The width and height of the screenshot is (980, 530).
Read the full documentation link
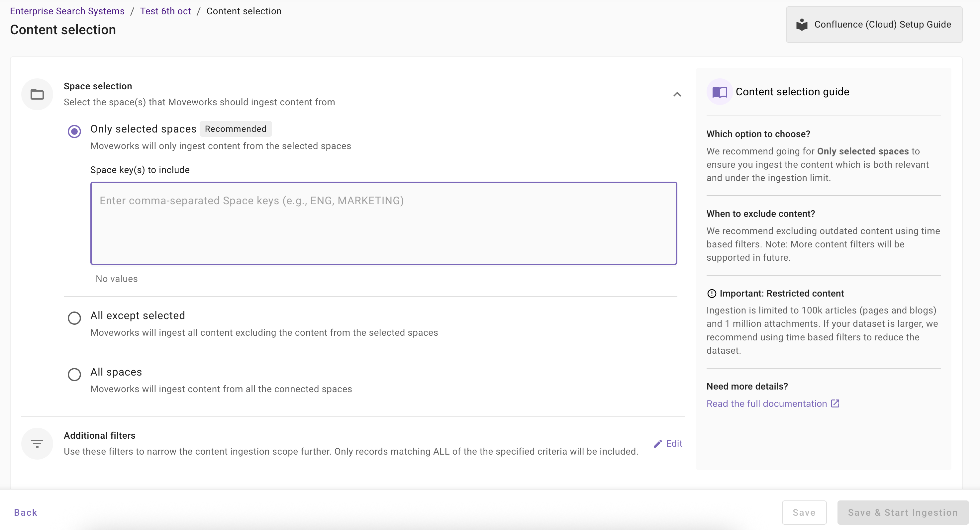tap(766, 403)
